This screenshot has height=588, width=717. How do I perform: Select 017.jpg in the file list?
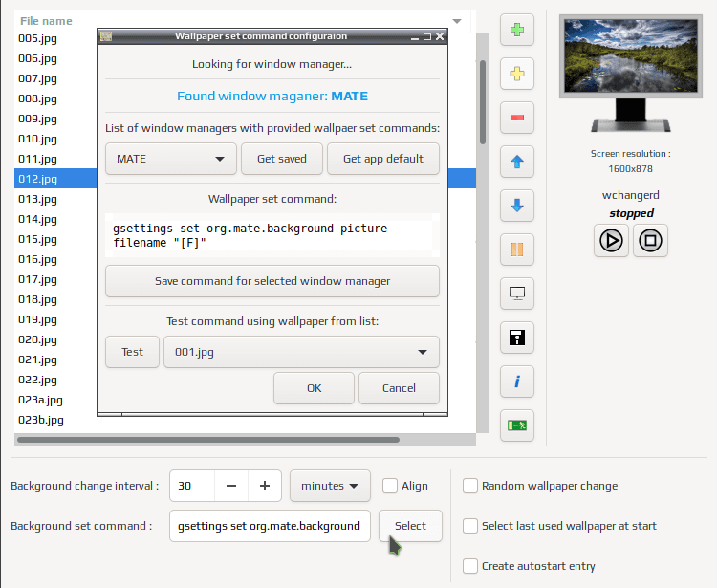[38, 279]
